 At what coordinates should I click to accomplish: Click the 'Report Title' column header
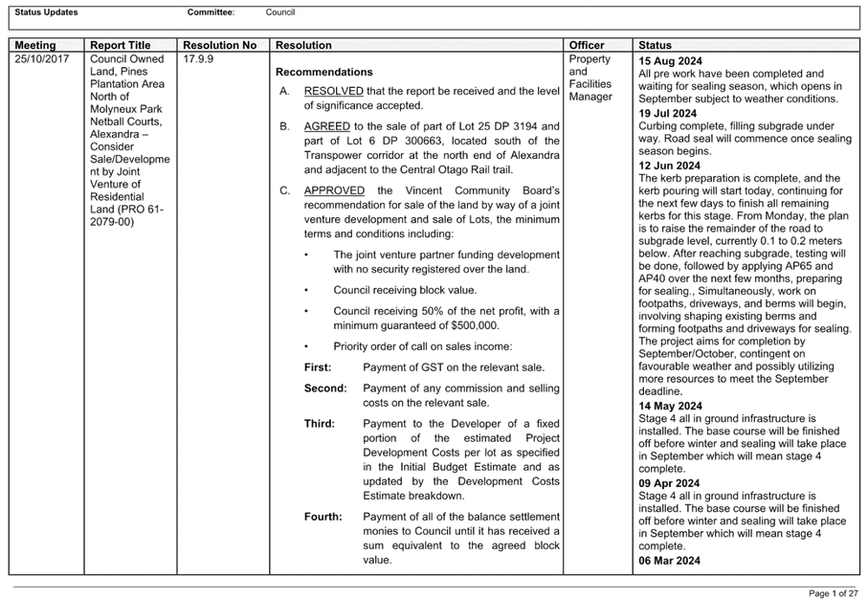tap(121, 45)
